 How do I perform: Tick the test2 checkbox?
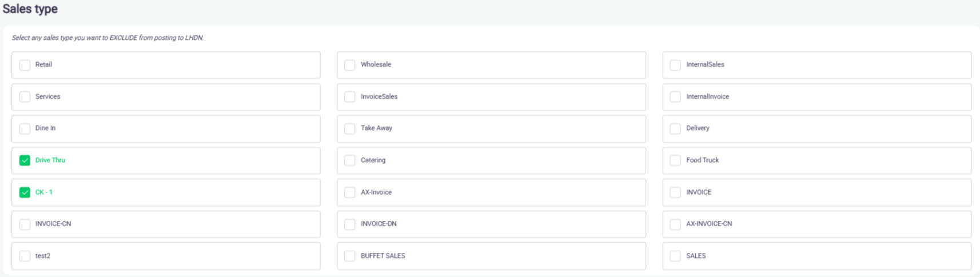[25, 256]
